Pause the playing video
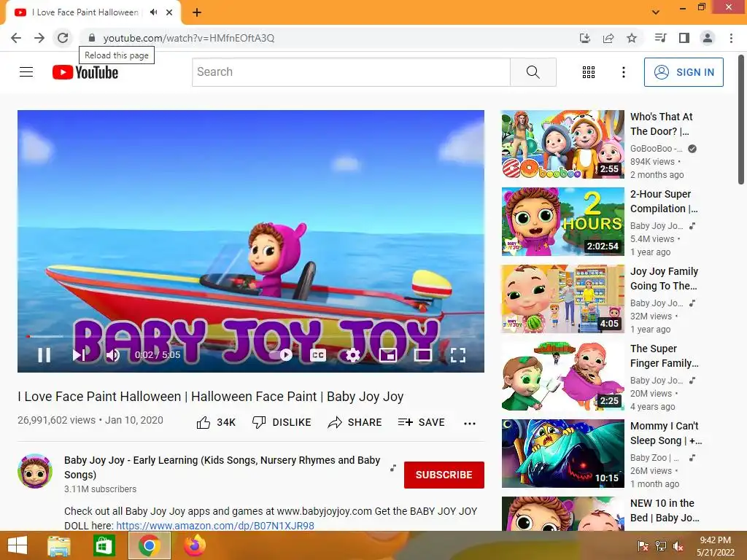747x560 pixels. [44, 355]
